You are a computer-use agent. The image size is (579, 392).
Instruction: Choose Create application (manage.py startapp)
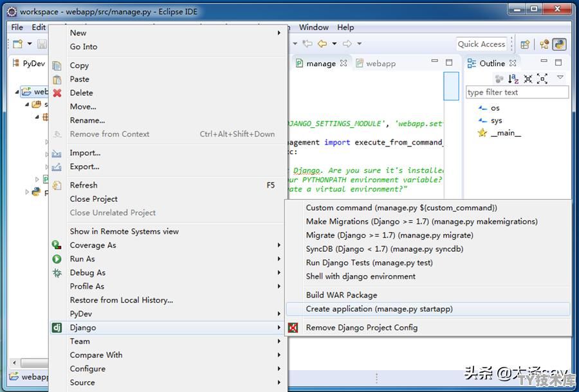pos(428,309)
